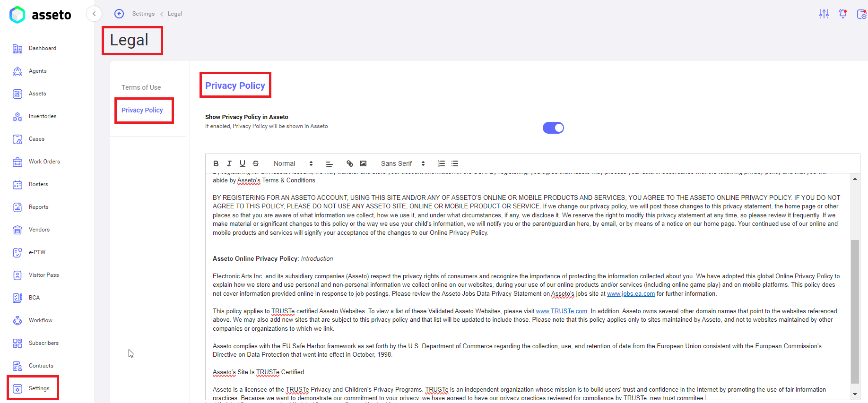868x403 pixels.
Task: Collapse the sidebar with the chevron button
Action: [94, 14]
